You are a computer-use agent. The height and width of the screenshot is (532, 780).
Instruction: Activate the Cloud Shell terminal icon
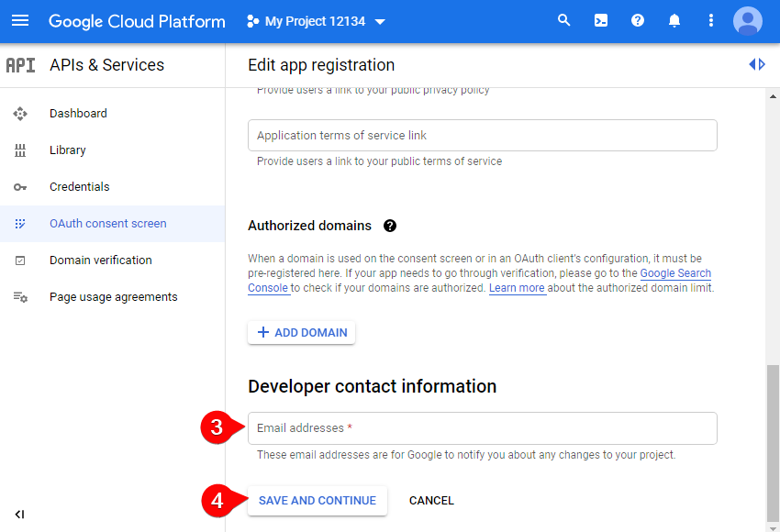[x=600, y=20]
